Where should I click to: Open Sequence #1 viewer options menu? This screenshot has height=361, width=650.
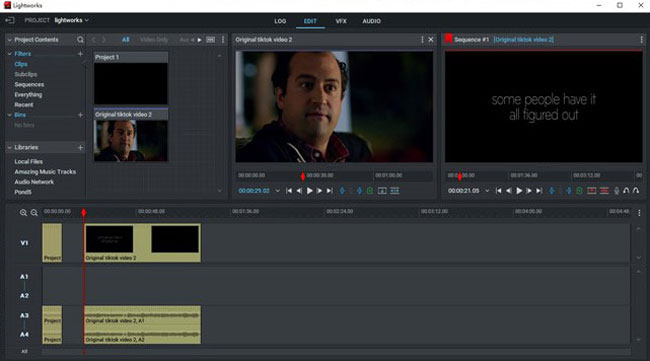[x=641, y=39]
